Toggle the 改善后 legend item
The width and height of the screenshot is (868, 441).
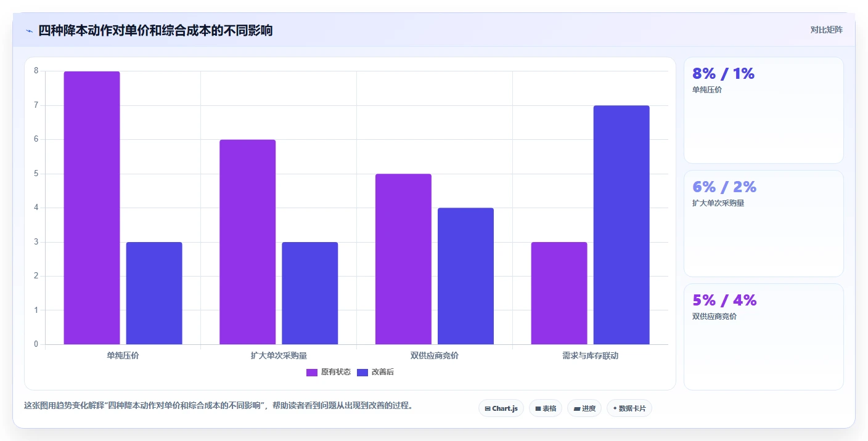(x=375, y=372)
